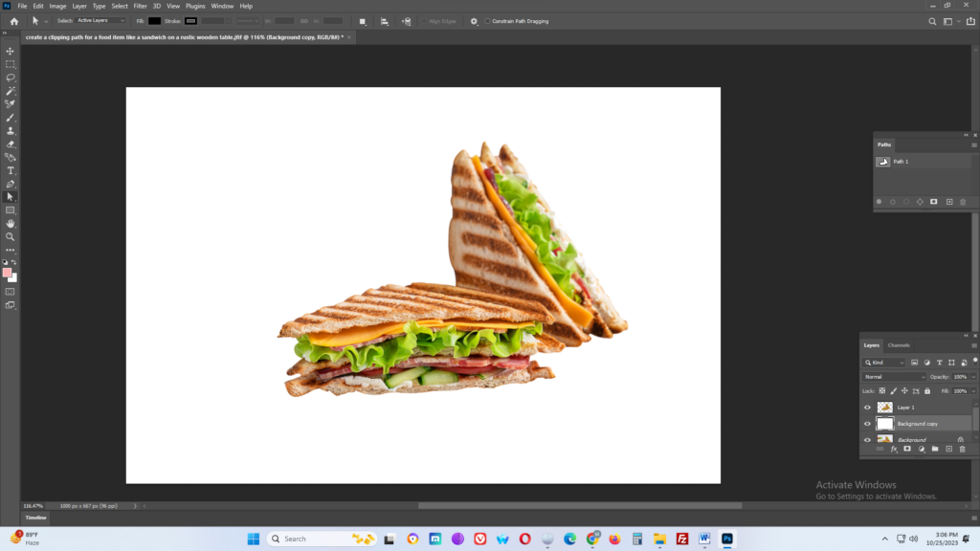Enable Constrain Path Dragging checkbox
The width and height of the screenshot is (980, 551).
point(487,21)
